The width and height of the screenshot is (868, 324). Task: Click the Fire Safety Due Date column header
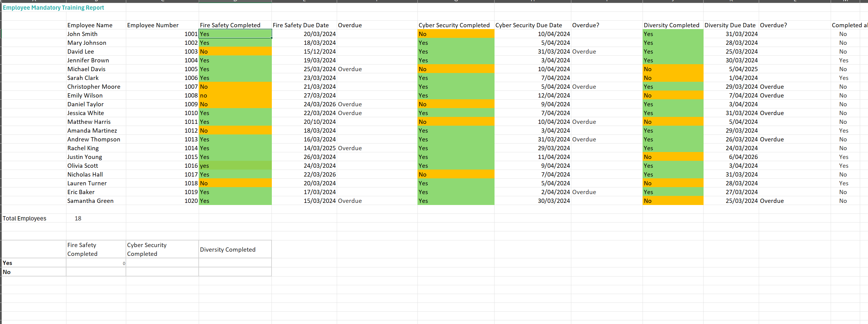pos(300,25)
